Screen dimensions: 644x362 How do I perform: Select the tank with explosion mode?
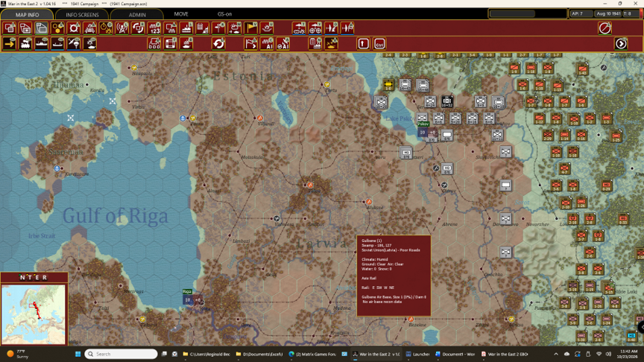(x=90, y=43)
